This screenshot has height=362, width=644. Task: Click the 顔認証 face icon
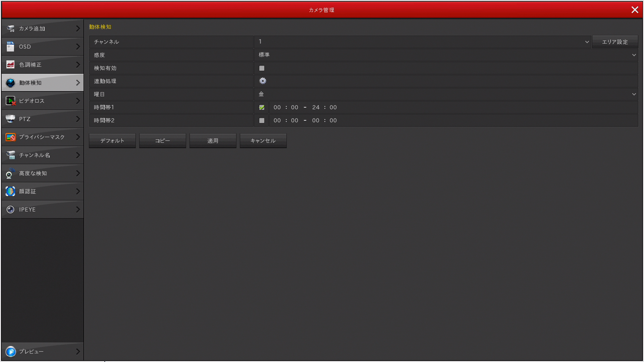(10, 191)
